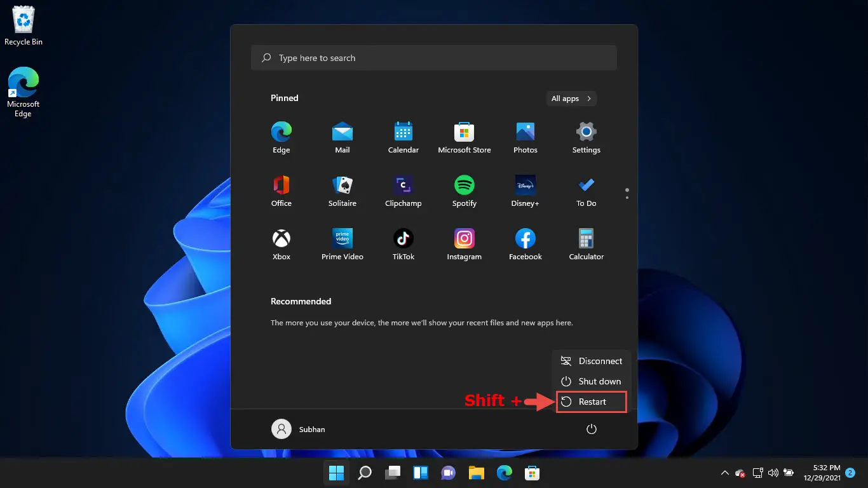Expand the All apps list
Screen dimensions: 868x488
tap(571, 98)
